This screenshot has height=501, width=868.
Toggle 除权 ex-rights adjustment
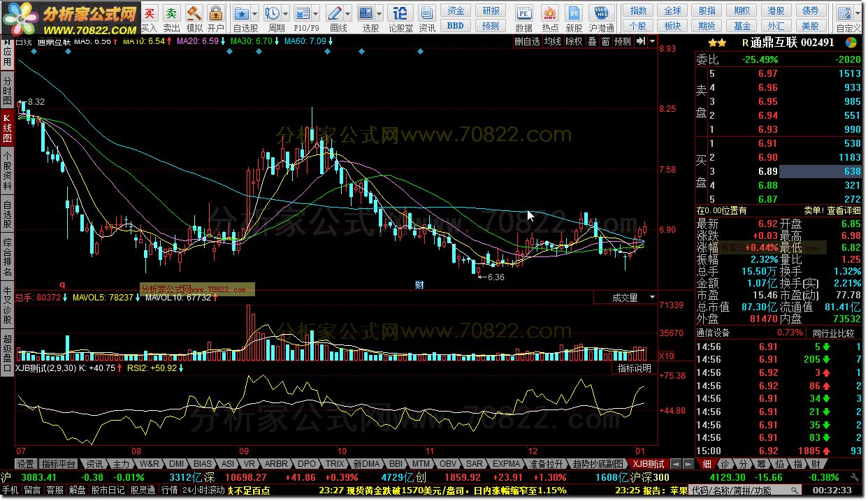(574, 41)
